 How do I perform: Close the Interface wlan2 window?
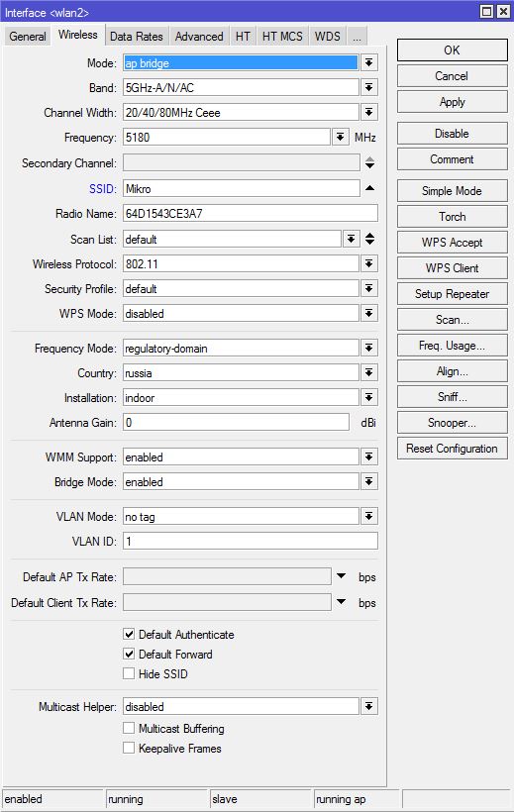click(503, 12)
